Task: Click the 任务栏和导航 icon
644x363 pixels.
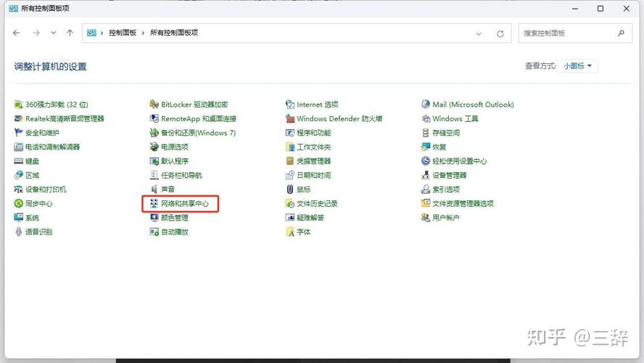Action: click(154, 175)
